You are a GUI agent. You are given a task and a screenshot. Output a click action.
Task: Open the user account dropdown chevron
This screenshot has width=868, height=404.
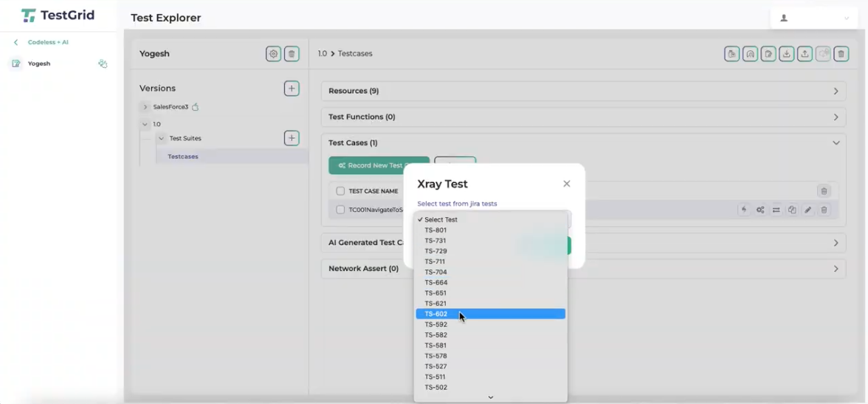[847, 18]
